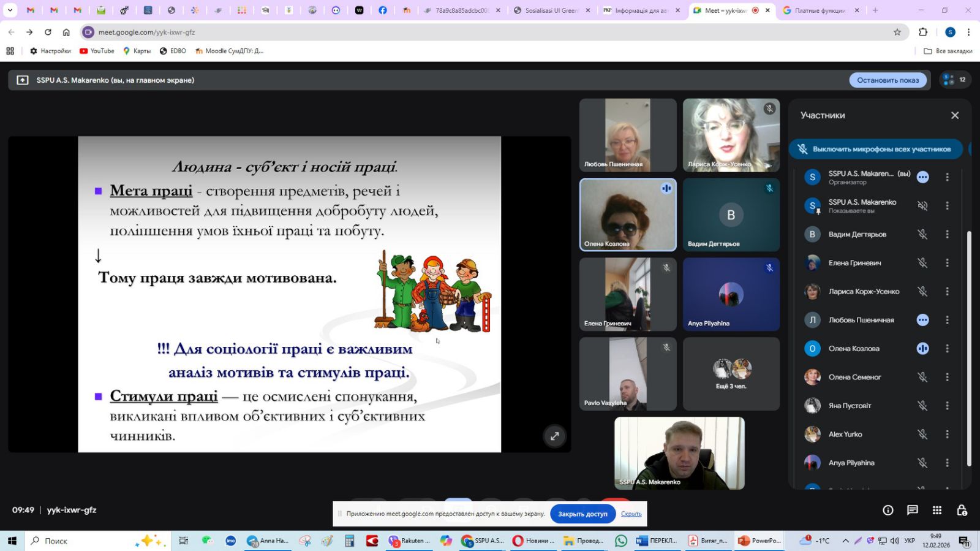Image resolution: width=980 pixels, height=551 pixels.
Task: Click the participant count icon showing 12
Action: 954,80
